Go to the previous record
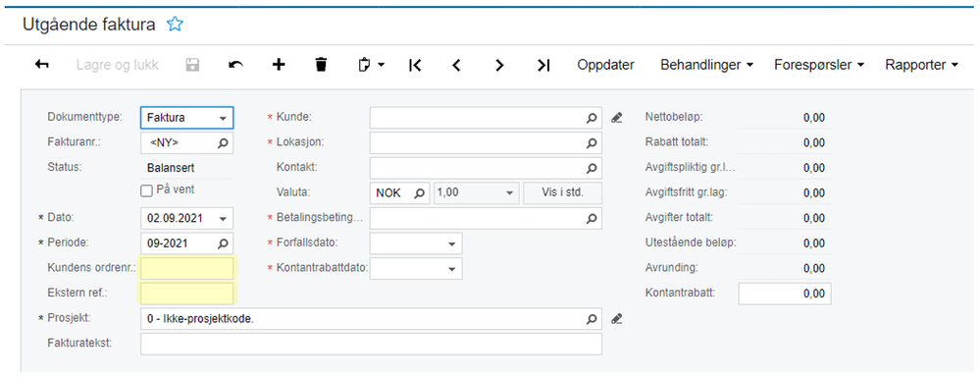Viewport: 980px width, 378px height. 456,65
